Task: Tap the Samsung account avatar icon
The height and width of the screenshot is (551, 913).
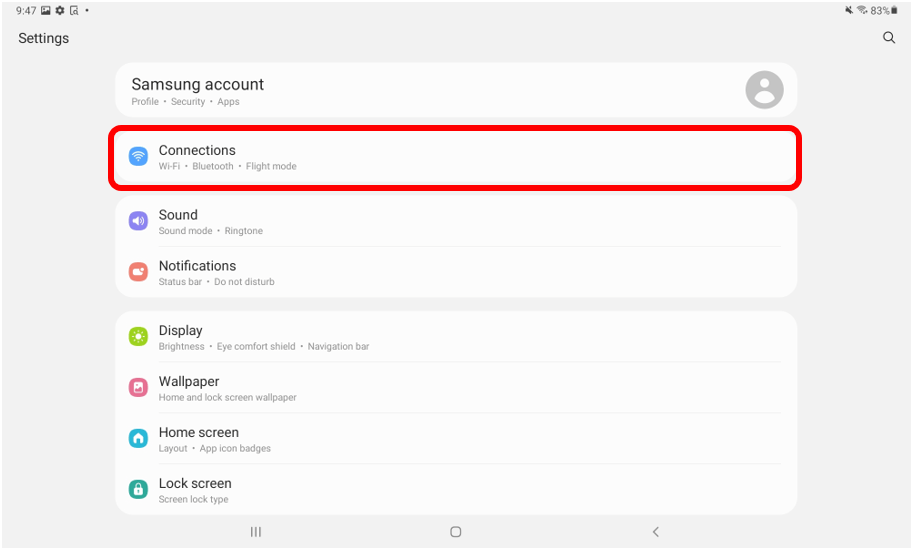Action: click(764, 90)
